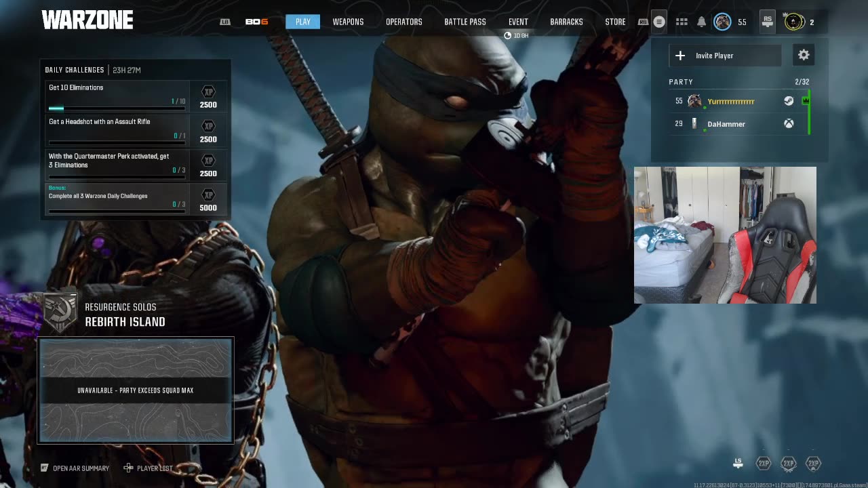Click the webcam overlay feed

(x=725, y=235)
